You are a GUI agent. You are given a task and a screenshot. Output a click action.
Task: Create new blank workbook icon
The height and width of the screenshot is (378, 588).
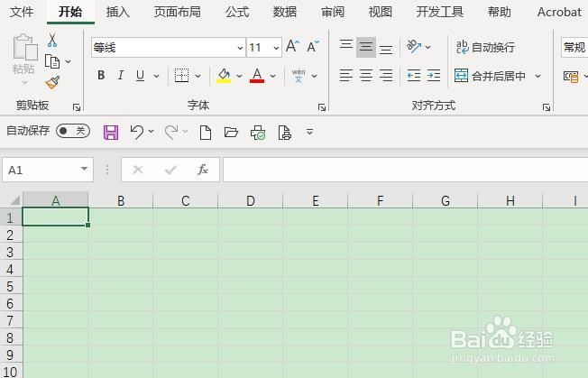click(206, 133)
